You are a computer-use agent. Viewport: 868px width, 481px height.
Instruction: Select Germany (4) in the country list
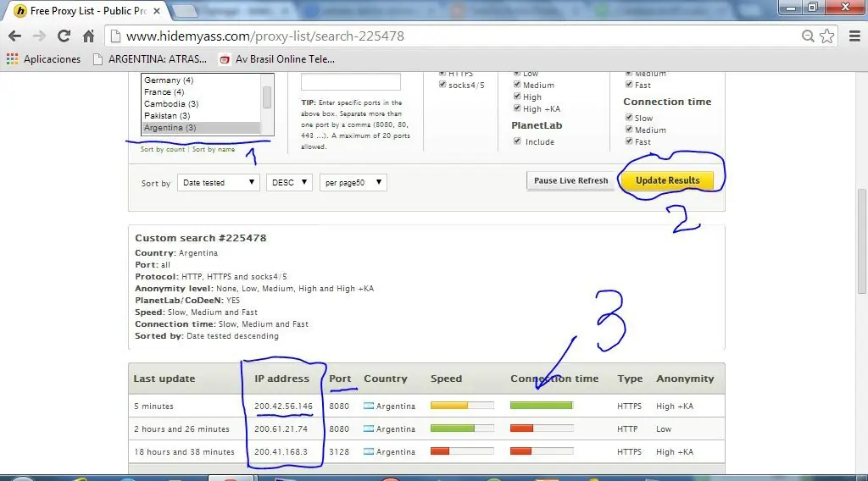coord(201,80)
